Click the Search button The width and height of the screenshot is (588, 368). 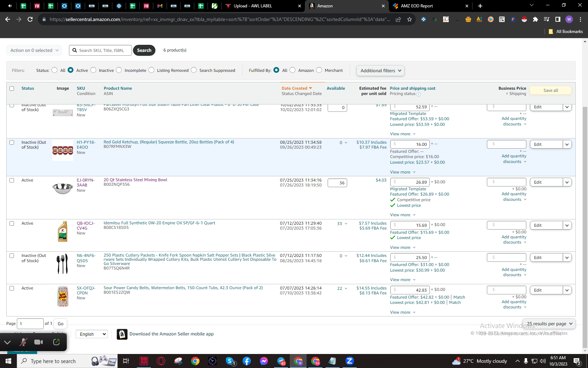pyautogui.click(x=144, y=50)
